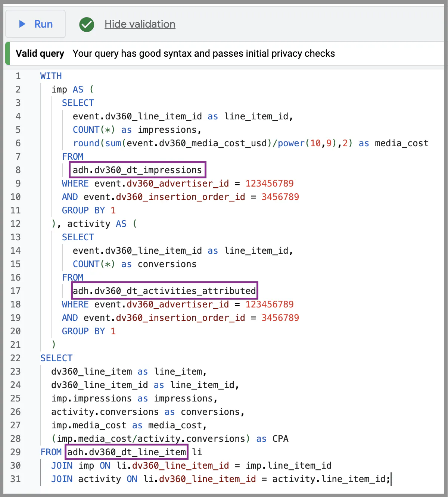Click the Run play triangle icon
Viewport: 448px width, 497px height.
coord(22,24)
